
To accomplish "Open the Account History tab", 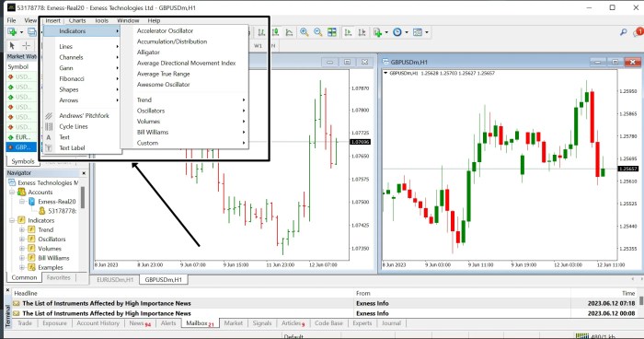I will click(98, 323).
